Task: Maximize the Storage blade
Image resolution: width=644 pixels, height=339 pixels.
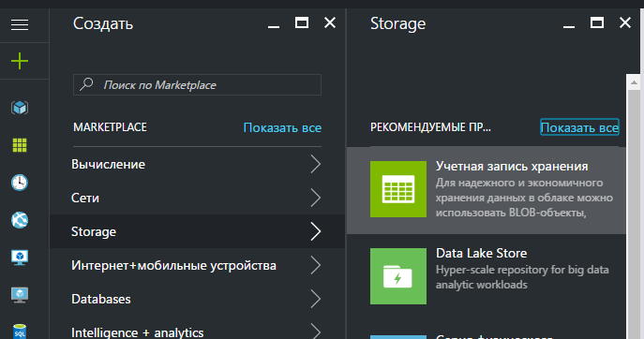Action: point(597,23)
